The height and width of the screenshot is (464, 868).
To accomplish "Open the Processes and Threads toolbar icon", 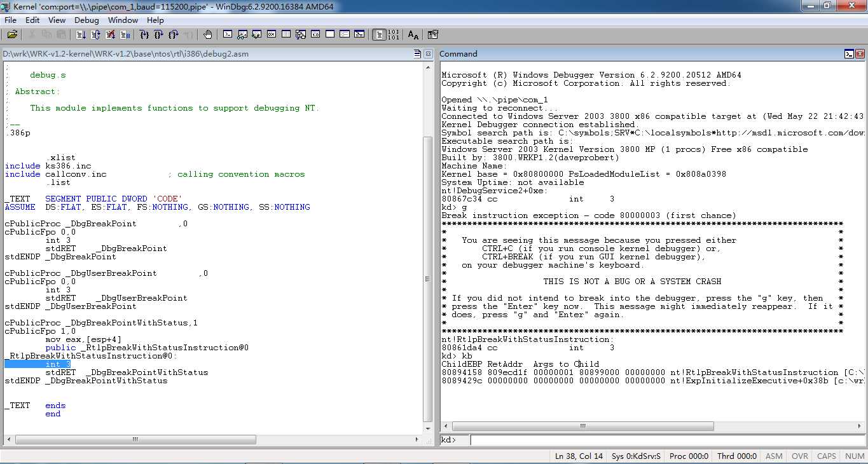I will click(x=344, y=34).
